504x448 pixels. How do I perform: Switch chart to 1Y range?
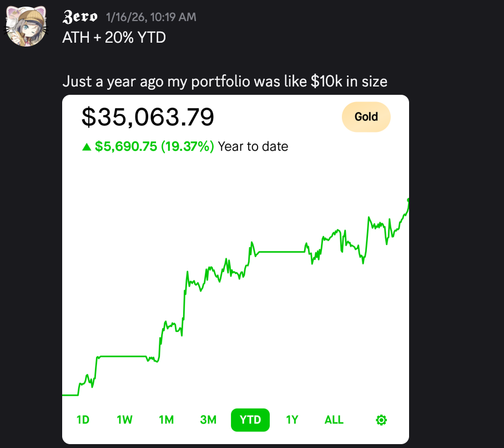point(292,420)
